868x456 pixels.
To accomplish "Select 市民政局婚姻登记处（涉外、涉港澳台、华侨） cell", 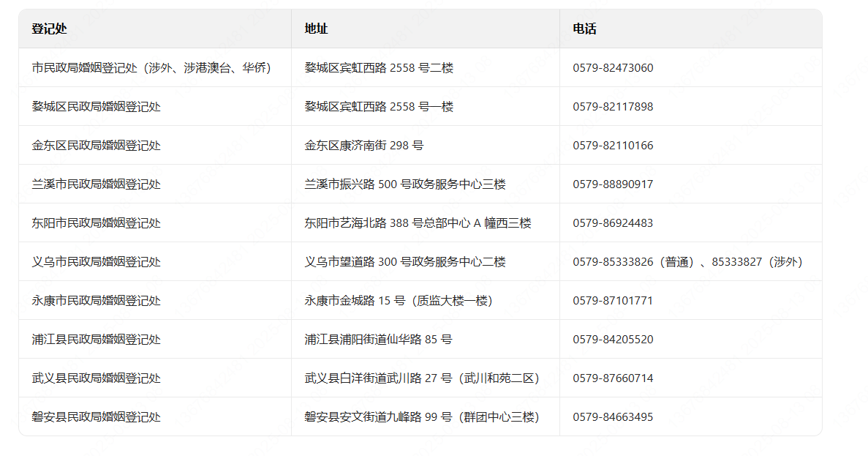I will pyautogui.click(x=155, y=67).
